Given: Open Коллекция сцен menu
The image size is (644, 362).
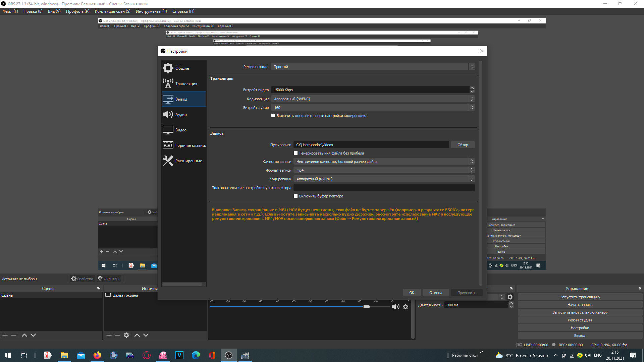Looking at the screenshot, I should click(x=112, y=11).
